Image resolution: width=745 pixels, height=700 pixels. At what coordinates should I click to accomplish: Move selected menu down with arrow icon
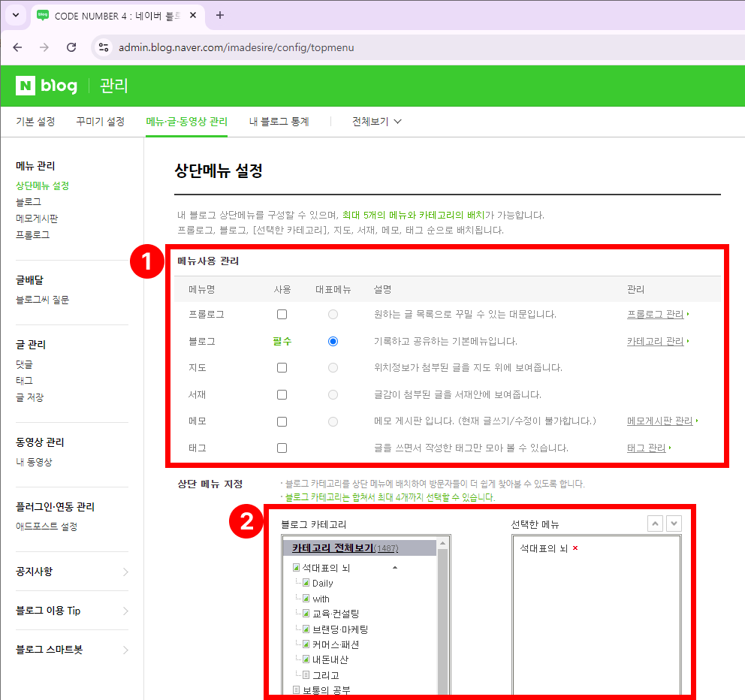tap(674, 523)
